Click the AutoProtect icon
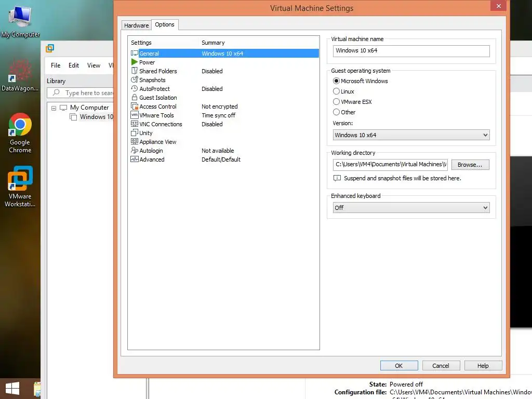Screen dimensions: 532x399 click(x=135, y=88)
